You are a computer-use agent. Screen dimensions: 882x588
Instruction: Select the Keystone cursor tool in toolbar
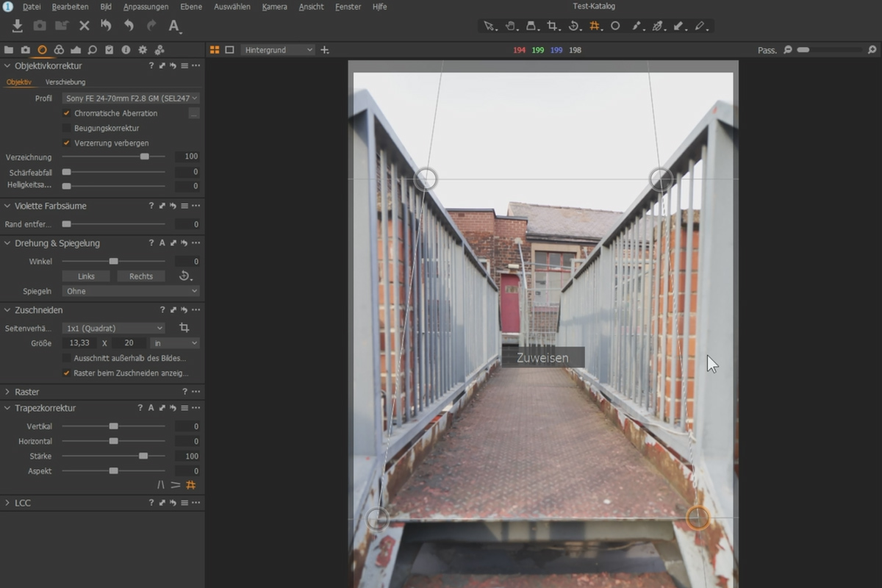595,26
